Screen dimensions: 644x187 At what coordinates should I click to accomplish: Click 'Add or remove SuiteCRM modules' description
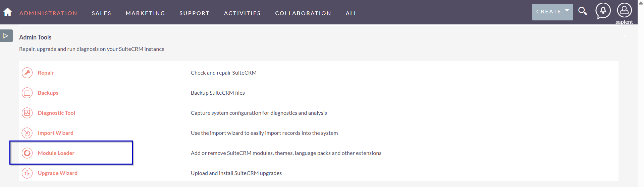(286, 153)
